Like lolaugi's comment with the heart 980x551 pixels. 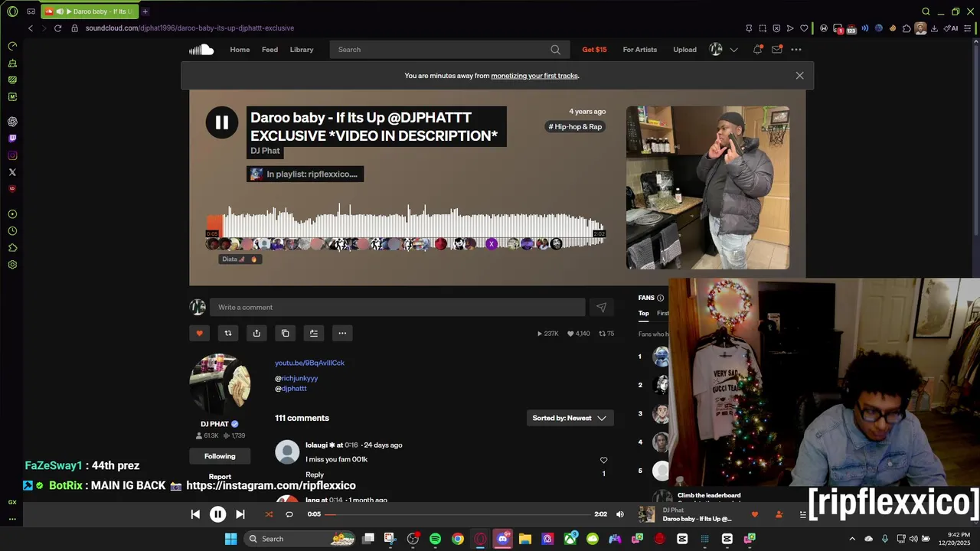pos(603,460)
